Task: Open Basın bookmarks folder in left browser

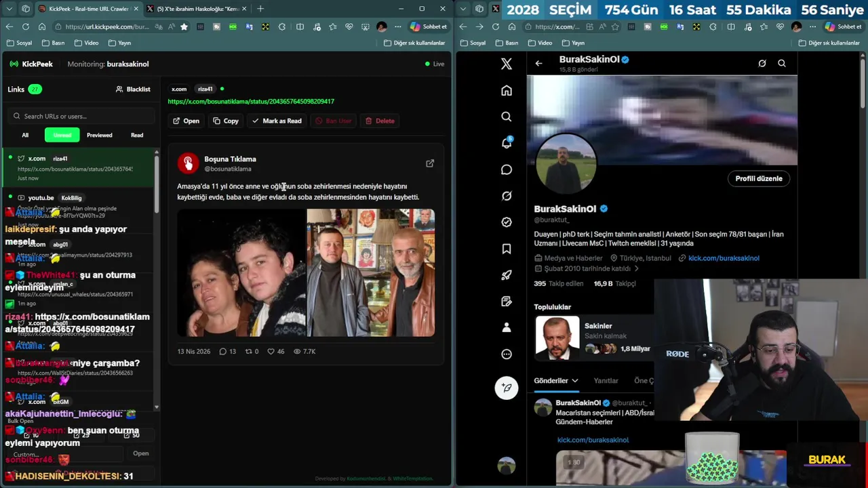Action: 53,43
